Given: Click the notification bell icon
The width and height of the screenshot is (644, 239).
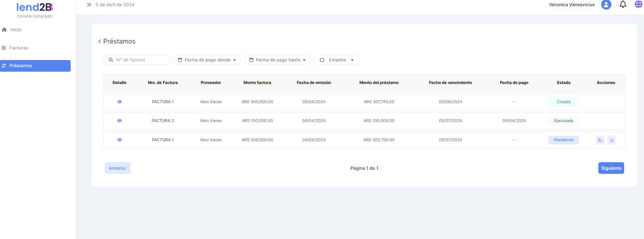Looking at the screenshot, I should [623, 4].
